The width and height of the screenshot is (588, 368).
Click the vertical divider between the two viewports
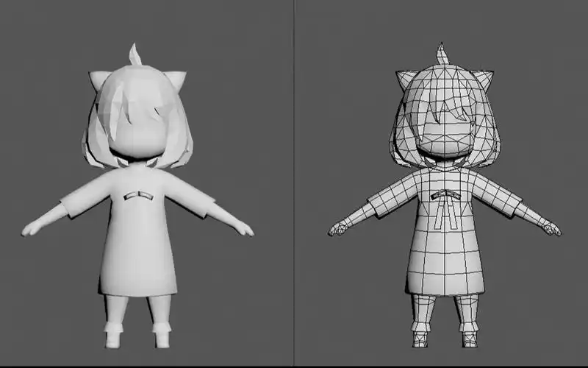[294, 184]
